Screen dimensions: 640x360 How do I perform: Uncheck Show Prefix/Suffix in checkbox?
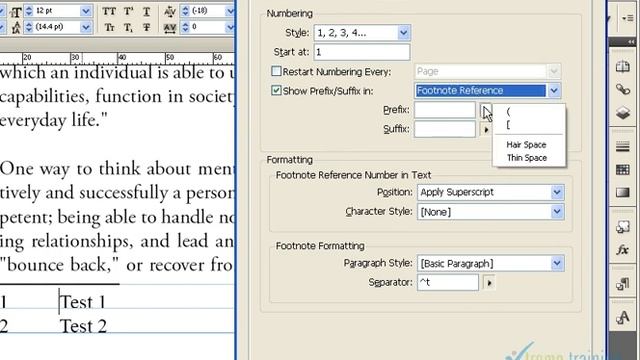click(276, 90)
